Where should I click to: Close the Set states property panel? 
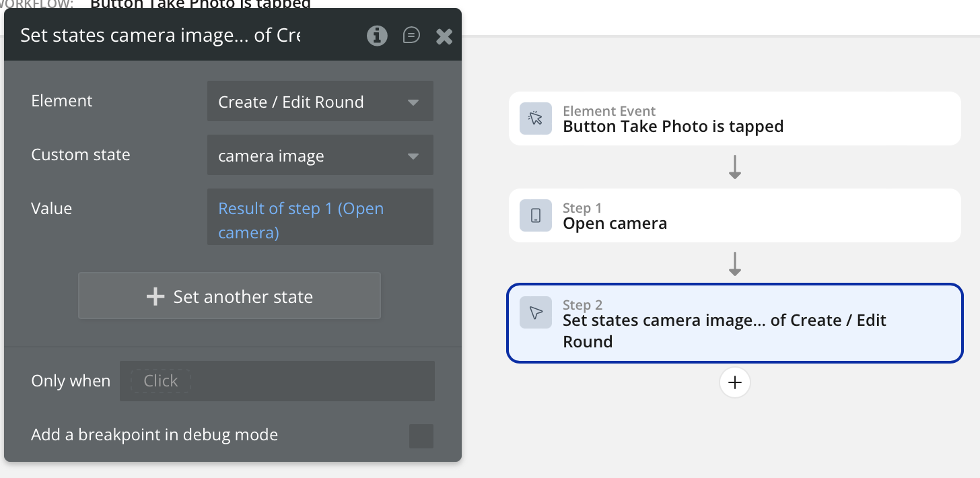[444, 36]
